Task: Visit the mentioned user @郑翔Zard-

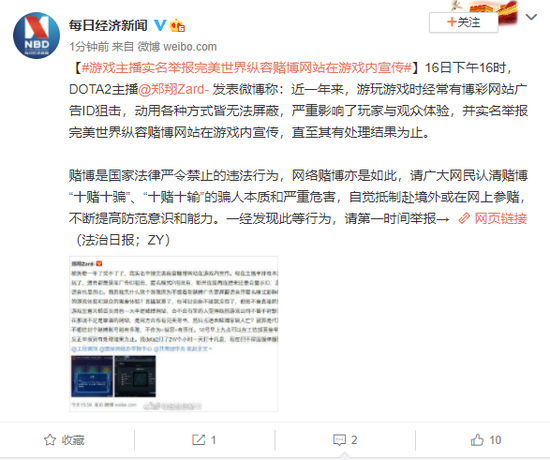Action: point(174,89)
